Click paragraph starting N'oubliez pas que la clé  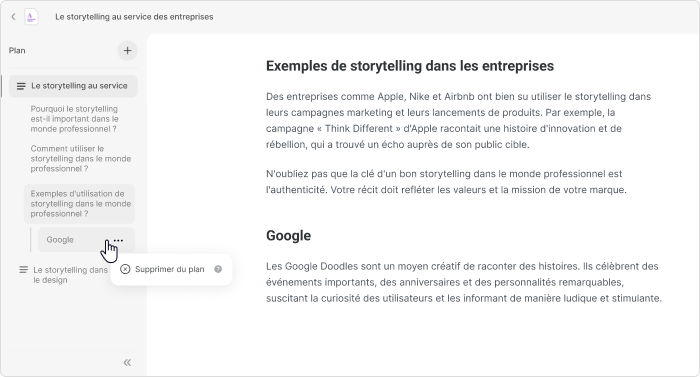pos(446,182)
